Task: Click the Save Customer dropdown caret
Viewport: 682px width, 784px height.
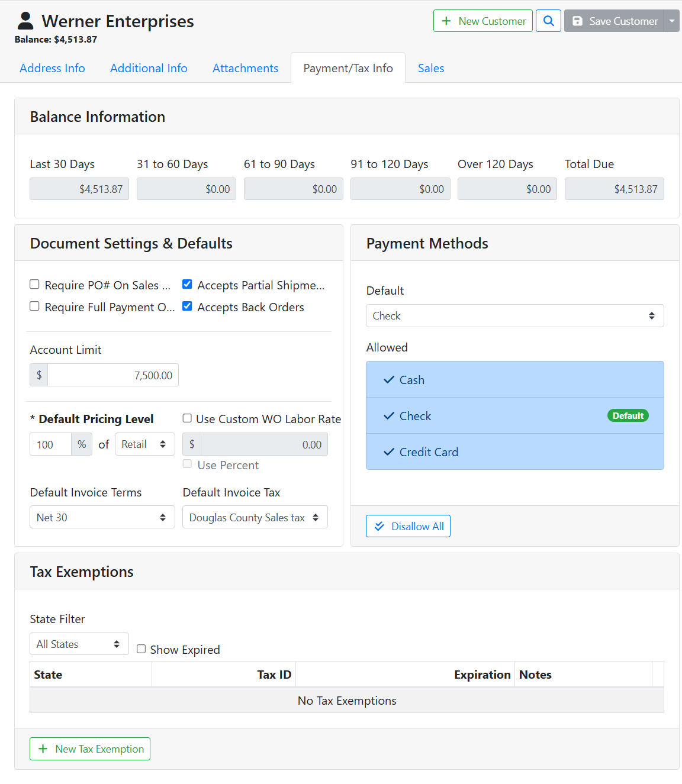Action: (x=671, y=21)
